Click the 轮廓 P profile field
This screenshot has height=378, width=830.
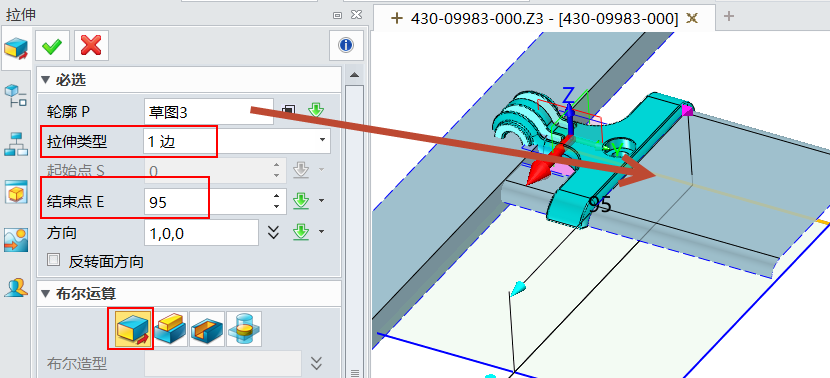(209, 111)
